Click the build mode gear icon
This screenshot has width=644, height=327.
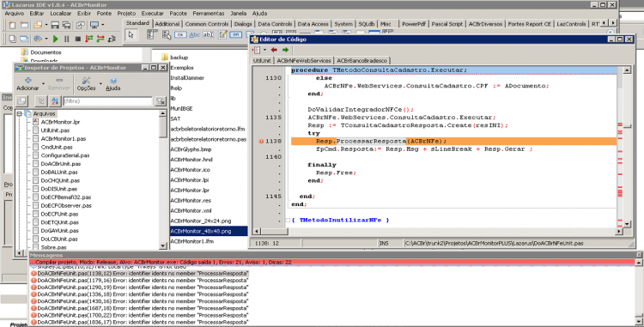click(x=38, y=39)
